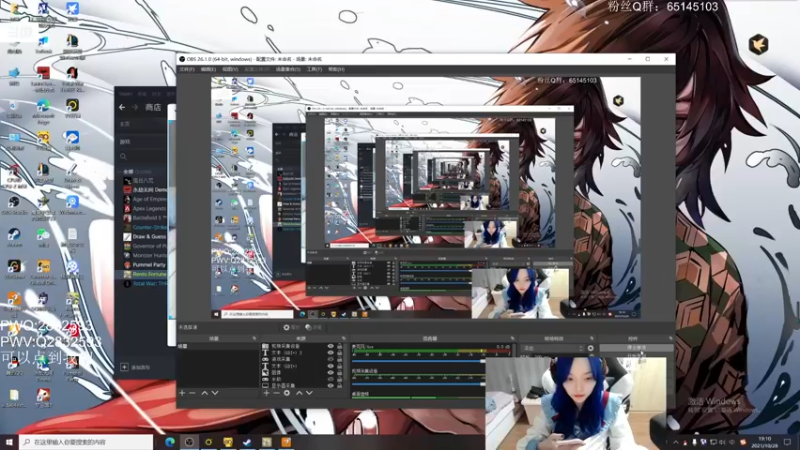The image size is (800, 450).
Task: Move scene down arrow in Scenes panel
Action: click(x=215, y=393)
